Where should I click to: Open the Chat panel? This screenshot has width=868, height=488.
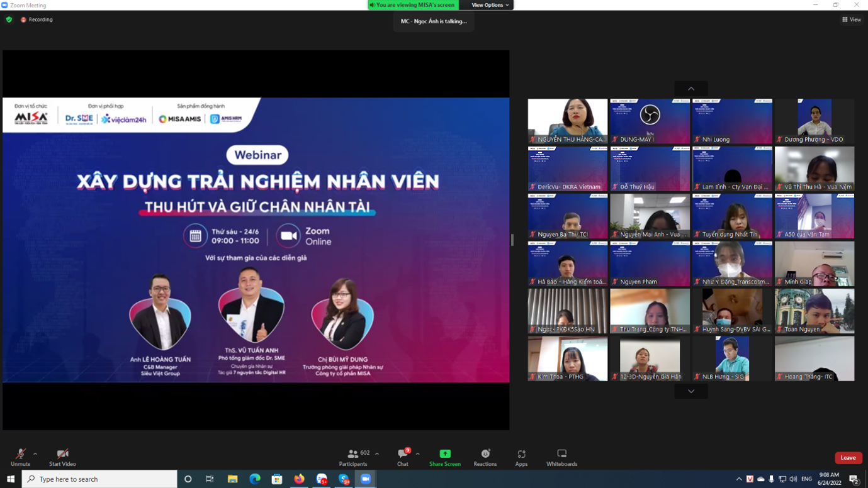point(403,457)
